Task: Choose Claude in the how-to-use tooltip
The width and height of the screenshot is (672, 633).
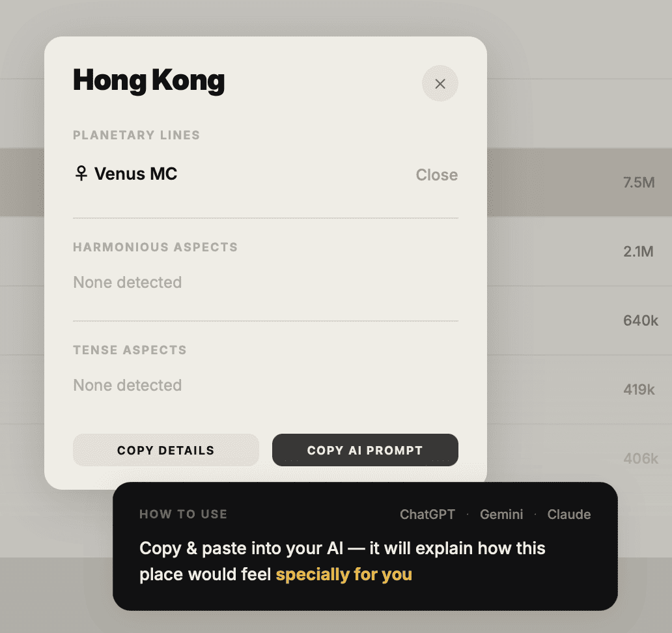Action: coord(568,514)
